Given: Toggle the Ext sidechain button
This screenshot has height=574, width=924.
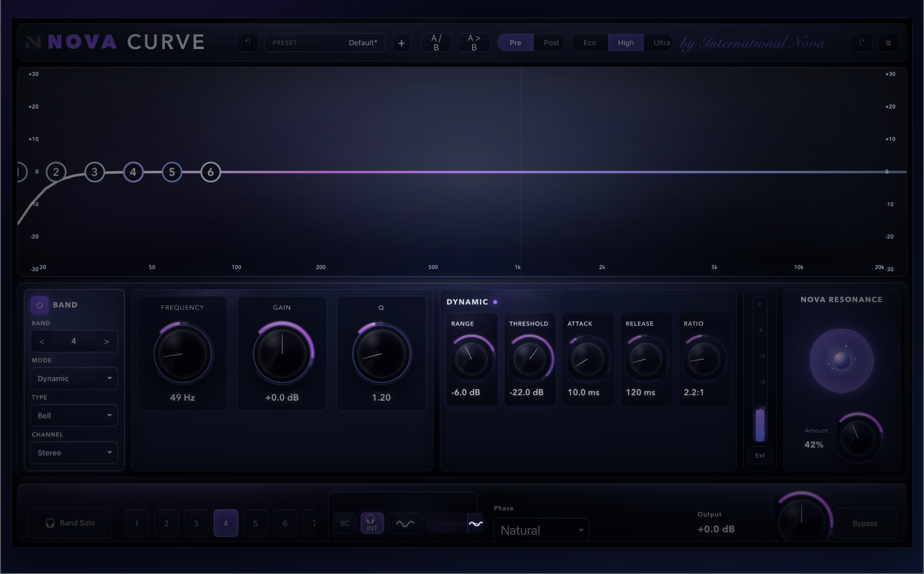Looking at the screenshot, I should 760,455.
